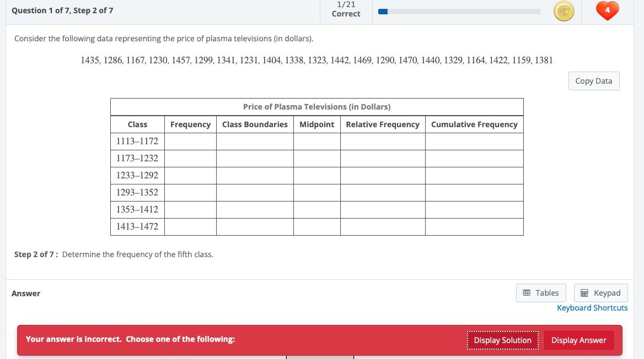The height and width of the screenshot is (359, 644).
Task: Click the 'Frequency' column header
Action: pos(191,124)
